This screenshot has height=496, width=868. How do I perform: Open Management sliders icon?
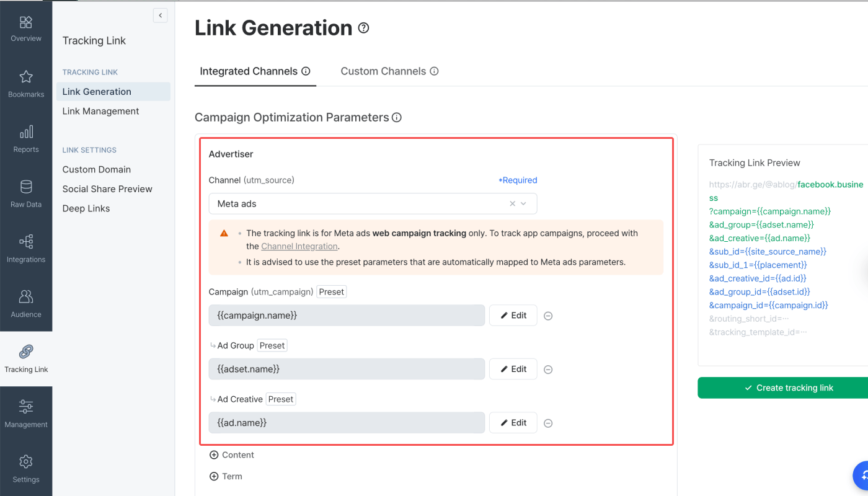26,407
